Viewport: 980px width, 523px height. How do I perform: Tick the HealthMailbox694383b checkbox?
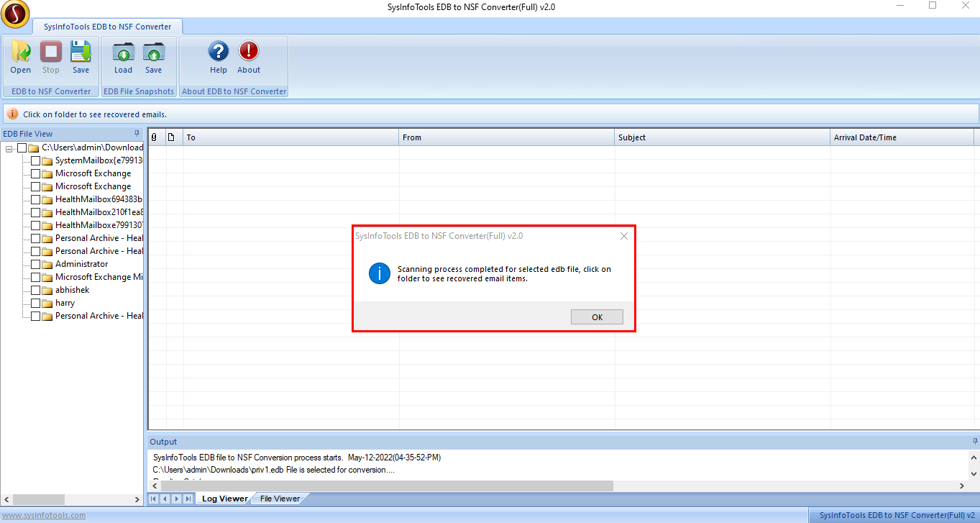pyautogui.click(x=36, y=199)
